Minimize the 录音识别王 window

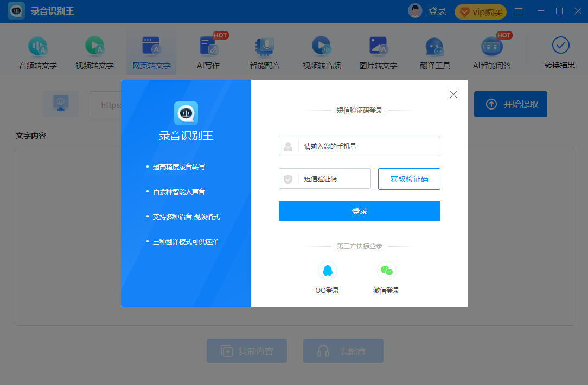tap(541, 11)
